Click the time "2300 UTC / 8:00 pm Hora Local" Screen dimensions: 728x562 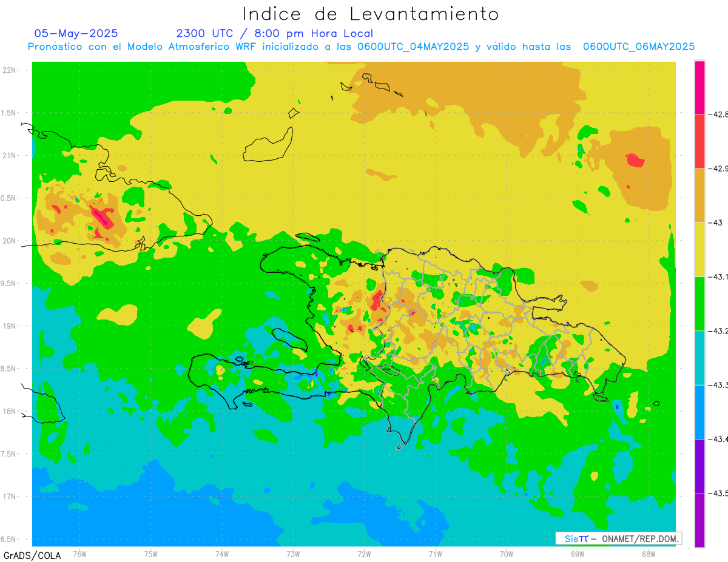click(x=275, y=33)
